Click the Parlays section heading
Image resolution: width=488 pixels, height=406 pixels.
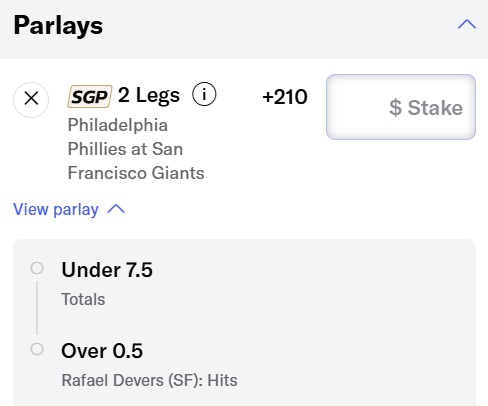click(58, 26)
